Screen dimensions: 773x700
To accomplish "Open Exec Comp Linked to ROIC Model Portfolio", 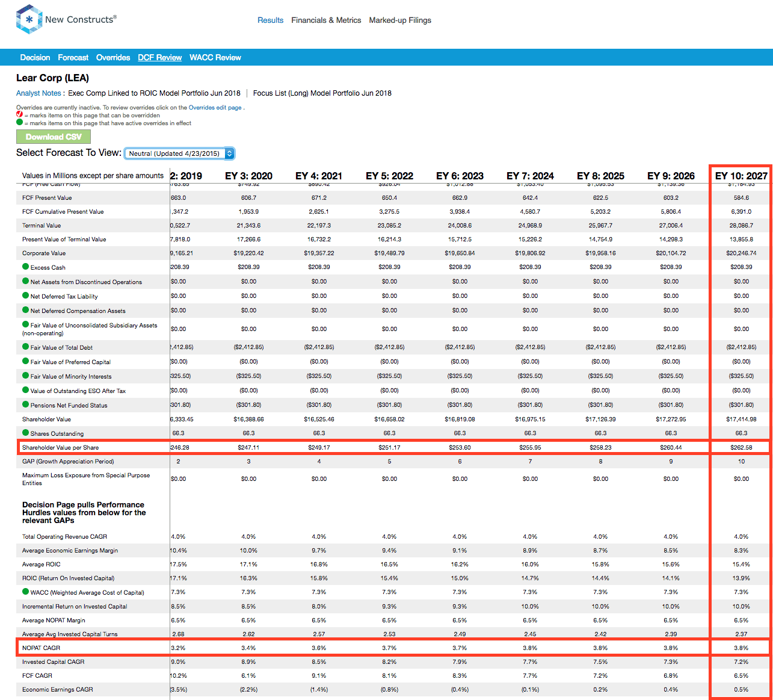I will pos(154,93).
